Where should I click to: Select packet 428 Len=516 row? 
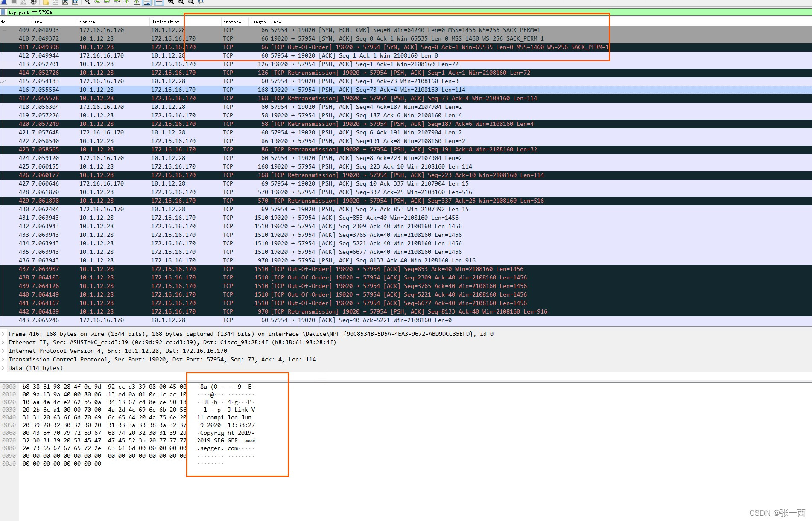[406, 192]
